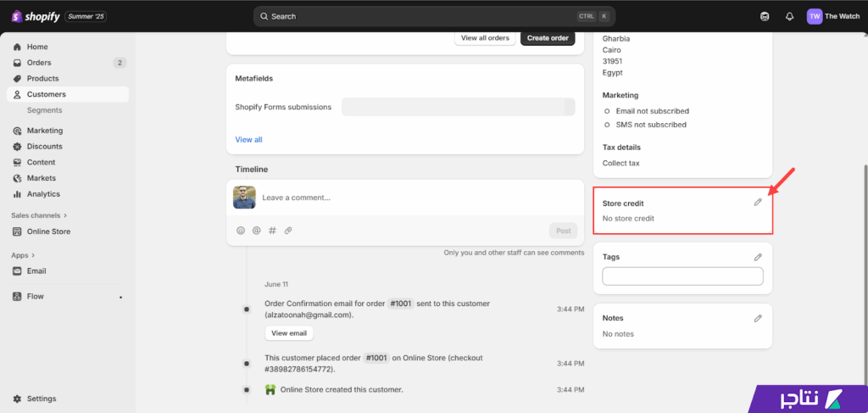Open Analytics page
This screenshot has width=868, height=413.
tap(43, 194)
